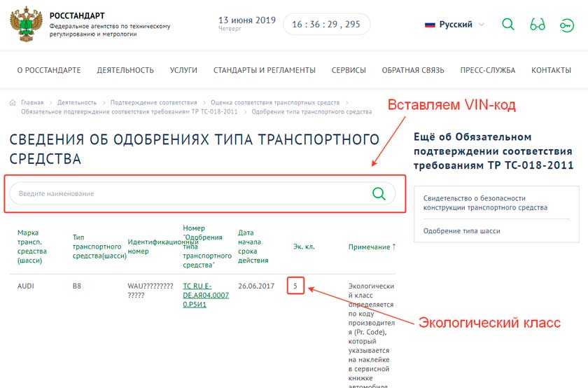Open site search via header magnifier icon
Viewport: 588px width, 388px height.
pos(508,25)
